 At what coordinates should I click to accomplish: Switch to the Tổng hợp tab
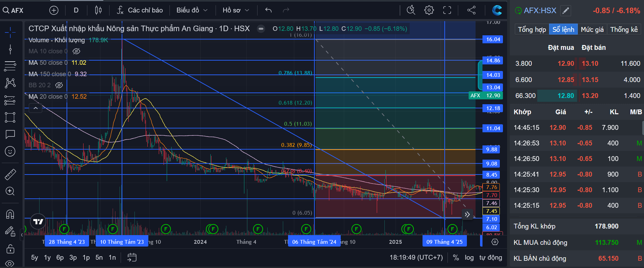coord(532,29)
